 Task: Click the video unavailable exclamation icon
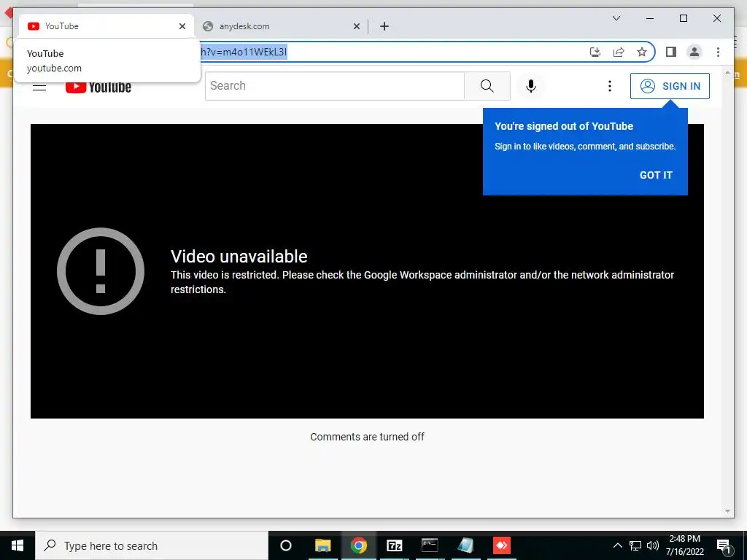101,271
